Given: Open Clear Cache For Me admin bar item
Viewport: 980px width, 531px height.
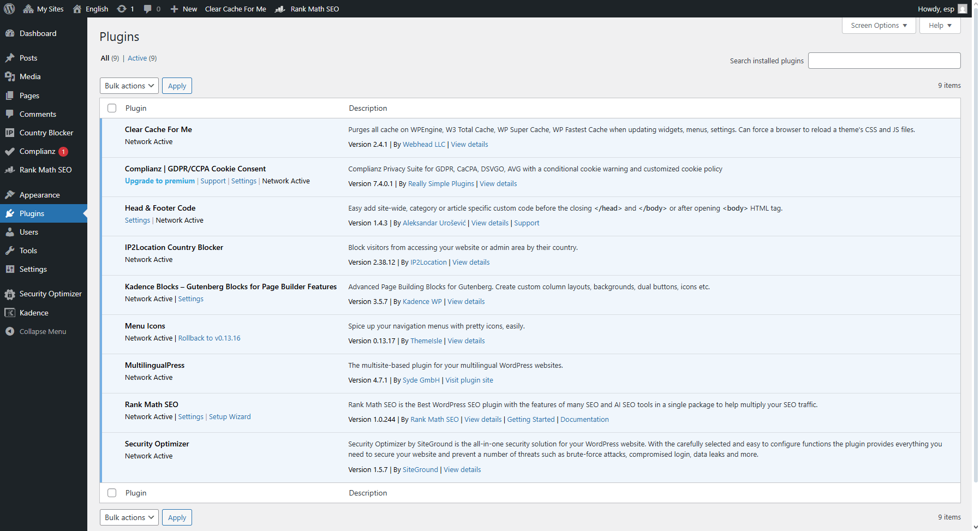Looking at the screenshot, I should tap(236, 9).
